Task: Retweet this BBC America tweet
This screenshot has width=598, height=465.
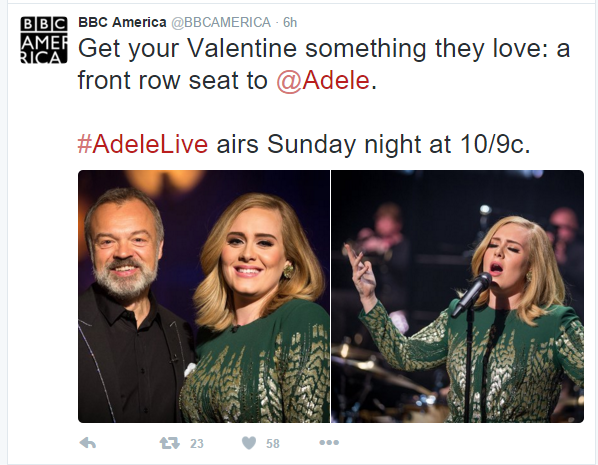Action: coord(169,443)
